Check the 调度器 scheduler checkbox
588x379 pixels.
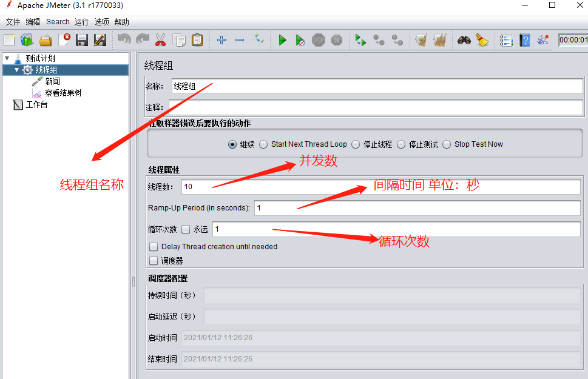[x=154, y=261]
